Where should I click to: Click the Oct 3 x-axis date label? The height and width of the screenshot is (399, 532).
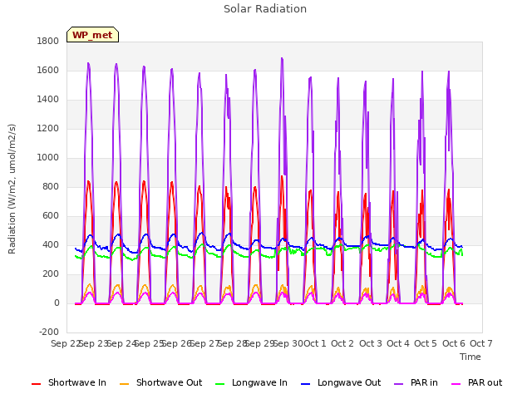[x=371, y=343]
